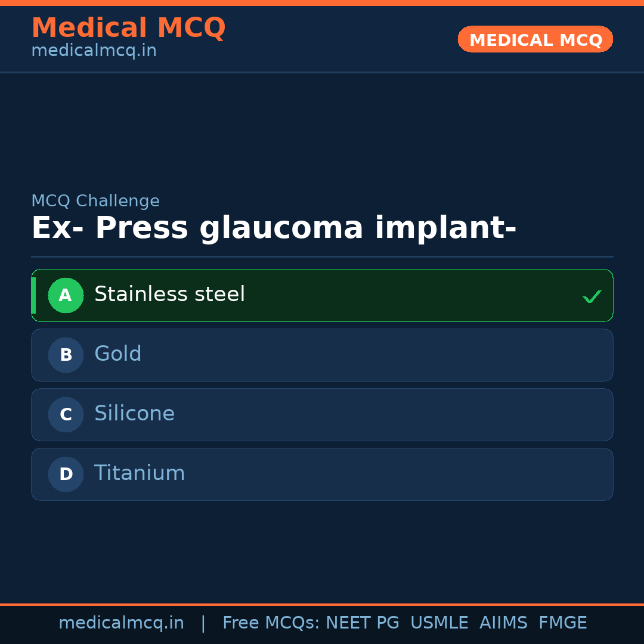The height and width of the screenshot is (644, 644).
Task: Click the green letter A circle badge
Action: (66, 295)
